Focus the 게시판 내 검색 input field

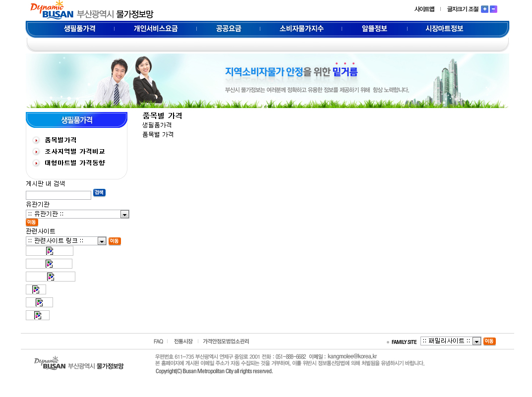coord(59,195)
